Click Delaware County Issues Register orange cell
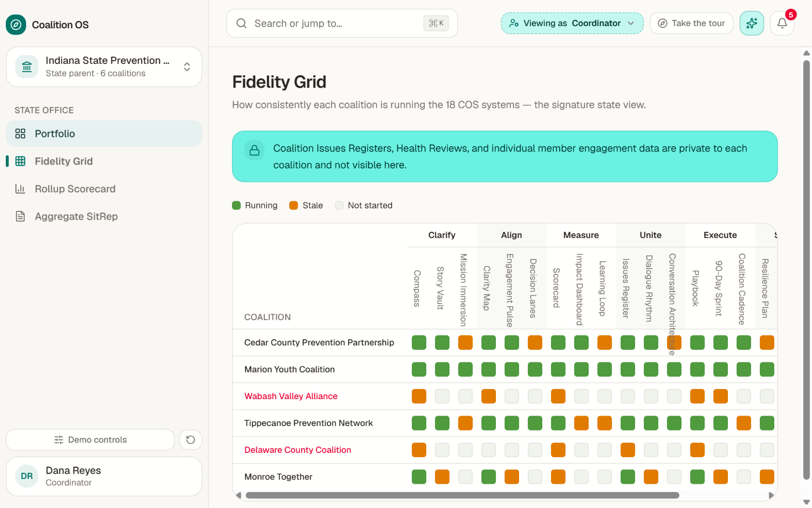Image resolution: width=812 pixels, height=508 pixels. (x=628, y=450)
